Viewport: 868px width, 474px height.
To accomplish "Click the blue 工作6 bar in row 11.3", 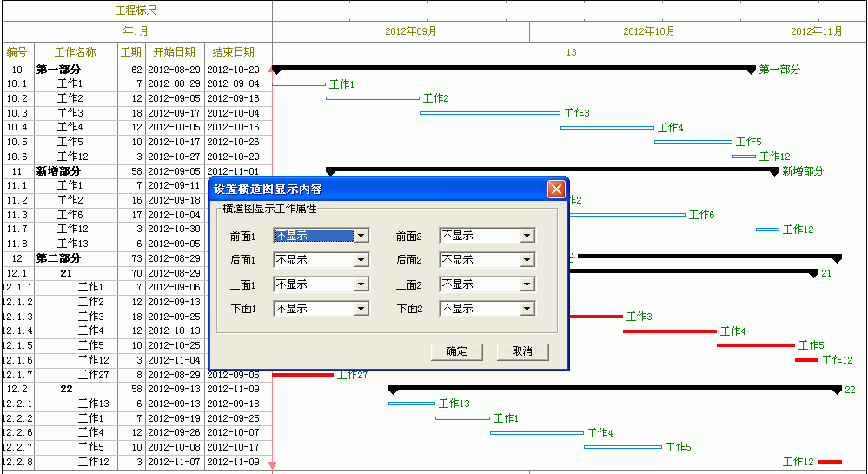I will 627,215.
